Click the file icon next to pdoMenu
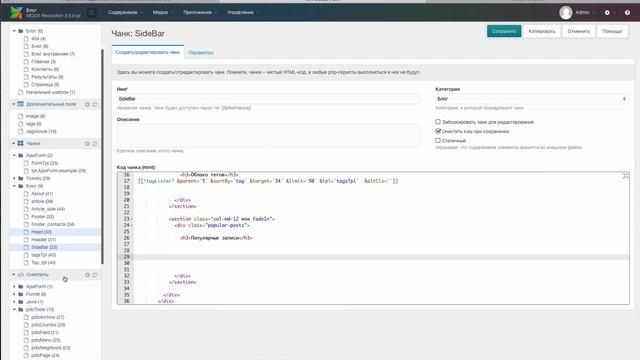 click(x=26, y=340)
